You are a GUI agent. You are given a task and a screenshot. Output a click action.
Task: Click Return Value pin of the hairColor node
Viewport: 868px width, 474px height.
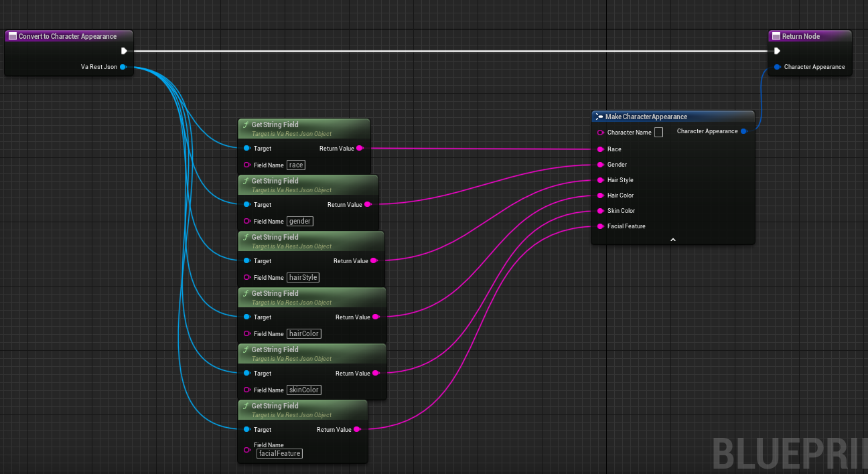coord(376,317)
